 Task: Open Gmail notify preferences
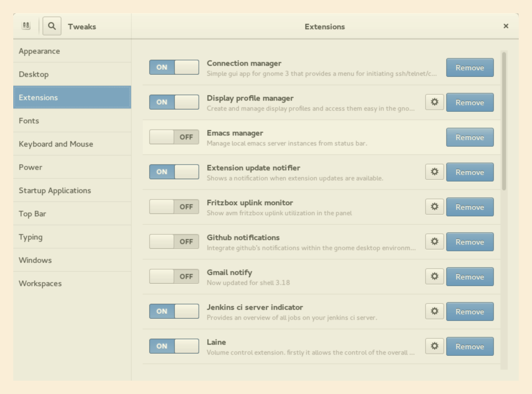[434, 277]
